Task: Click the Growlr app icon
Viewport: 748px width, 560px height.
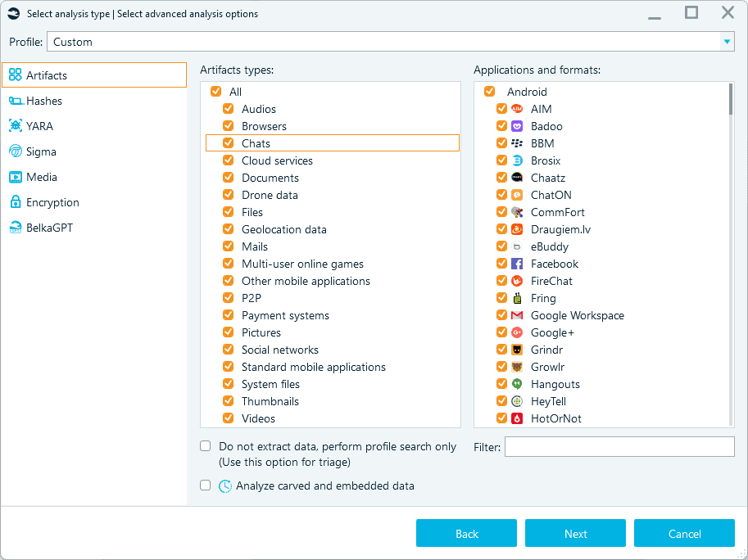Action: pyautogui.click(x=517, y=367)
